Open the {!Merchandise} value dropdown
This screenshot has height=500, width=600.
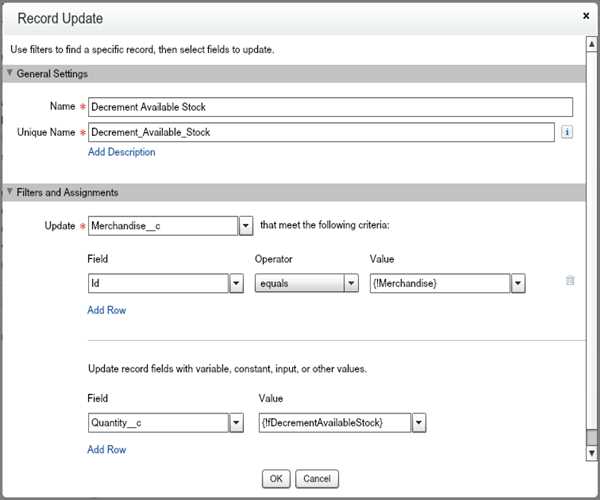click(x=518, y=284)
